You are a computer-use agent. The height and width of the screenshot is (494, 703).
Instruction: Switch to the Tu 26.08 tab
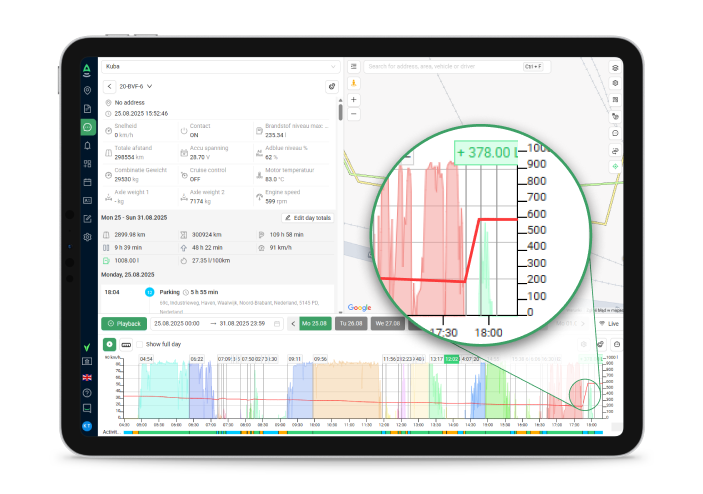click(x=351, y=324)
